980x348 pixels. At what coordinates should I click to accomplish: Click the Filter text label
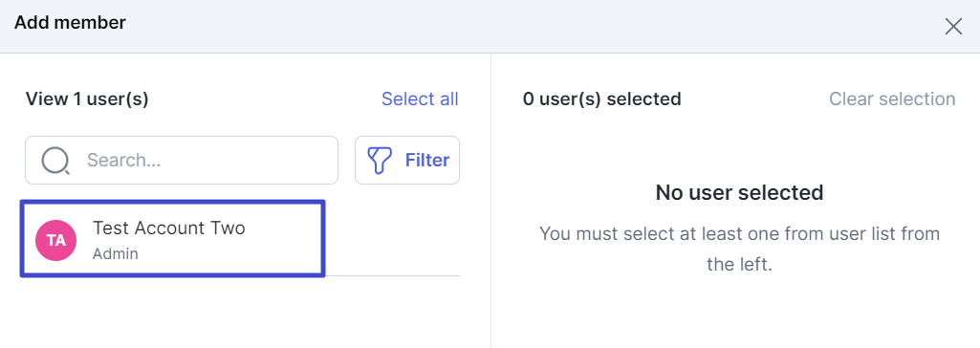click(x=427, y=161)
